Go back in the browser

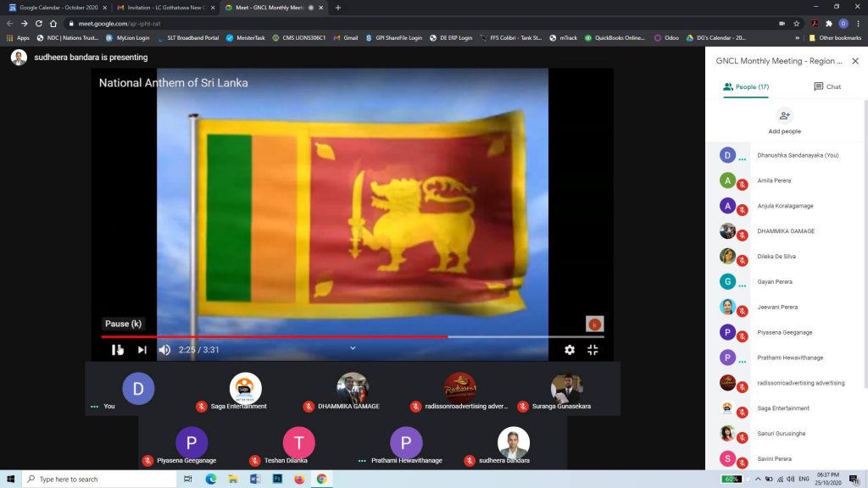pyautogui.click(x=9, y=24)
